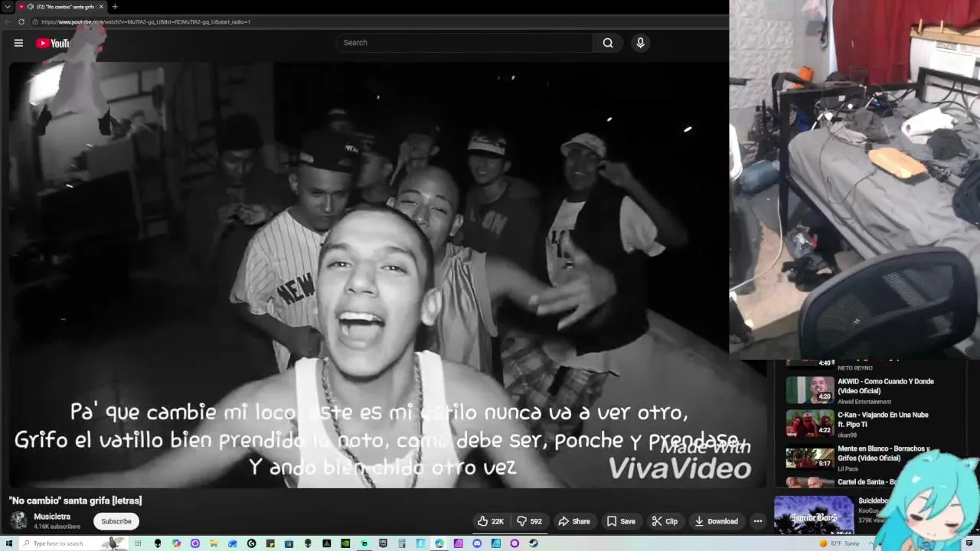Open the notification center icon
Image resolution: width=980 pixels, height=551 pixels.
click(x=970, y=543)
